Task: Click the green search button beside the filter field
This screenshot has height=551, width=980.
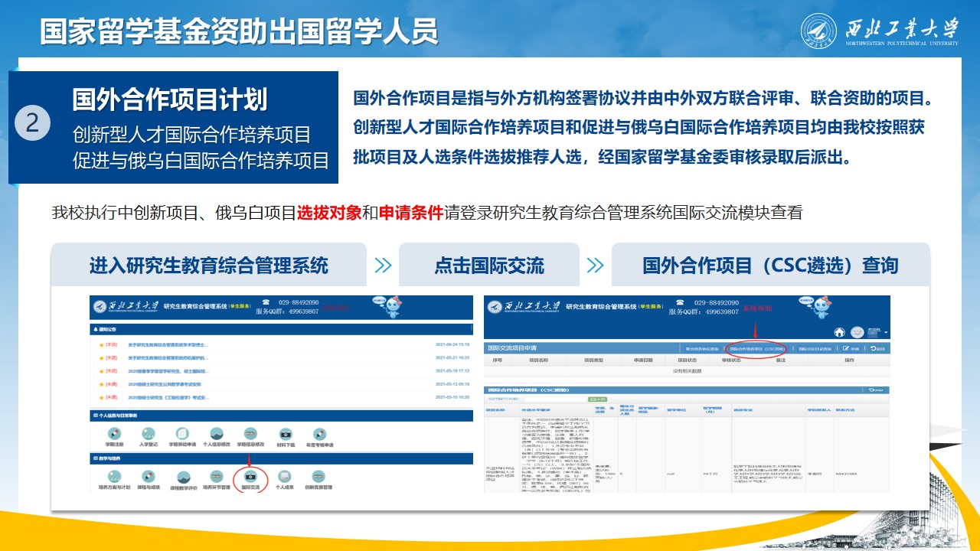Action: tap(597, 399)
